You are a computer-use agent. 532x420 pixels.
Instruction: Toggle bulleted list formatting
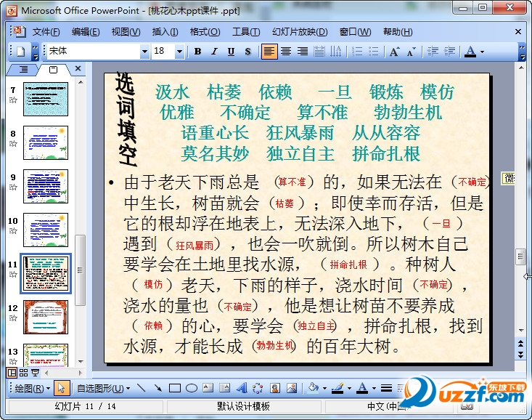click(x=374, y=52)
